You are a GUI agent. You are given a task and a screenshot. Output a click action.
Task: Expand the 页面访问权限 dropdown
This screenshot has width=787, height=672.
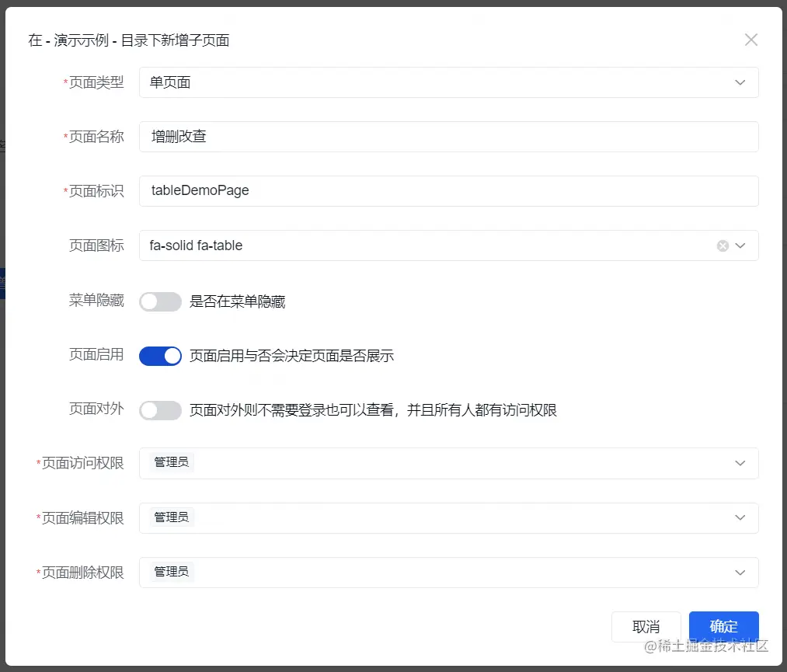click(449, 463)
